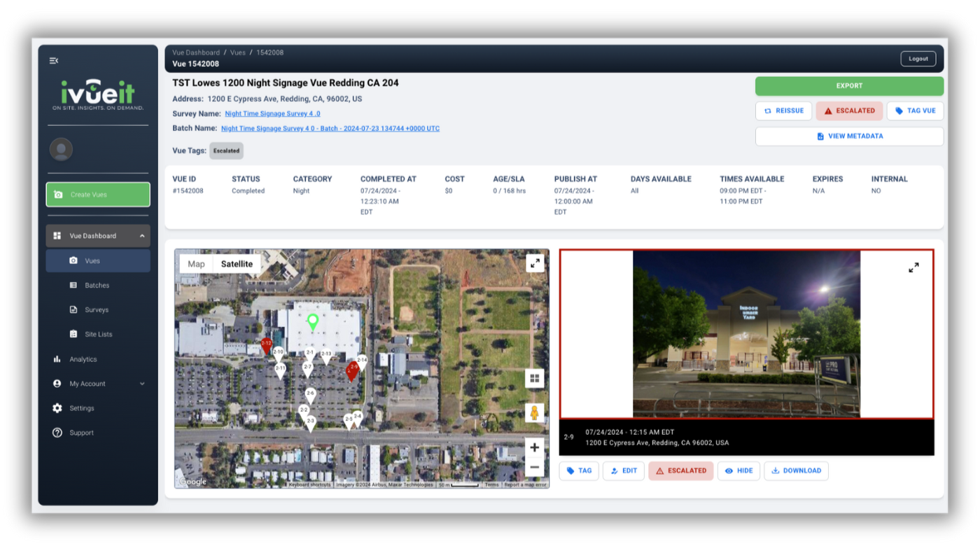Collapse the Vue Dashboard menu section
The width and height of the screenshot is (980, 551).
[x=142, y=236]
